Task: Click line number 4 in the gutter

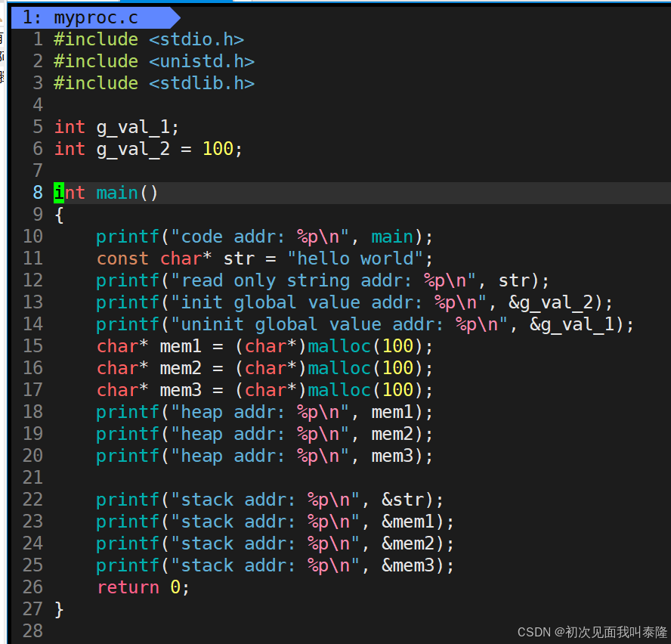Action: pyautogui.click(x=38, y=105)
